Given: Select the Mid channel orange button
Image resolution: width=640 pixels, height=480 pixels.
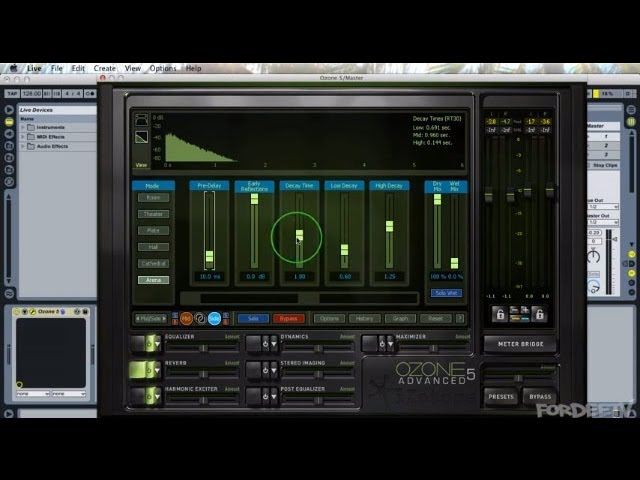Looking at the screenshot, I should [x=186, y=318].
